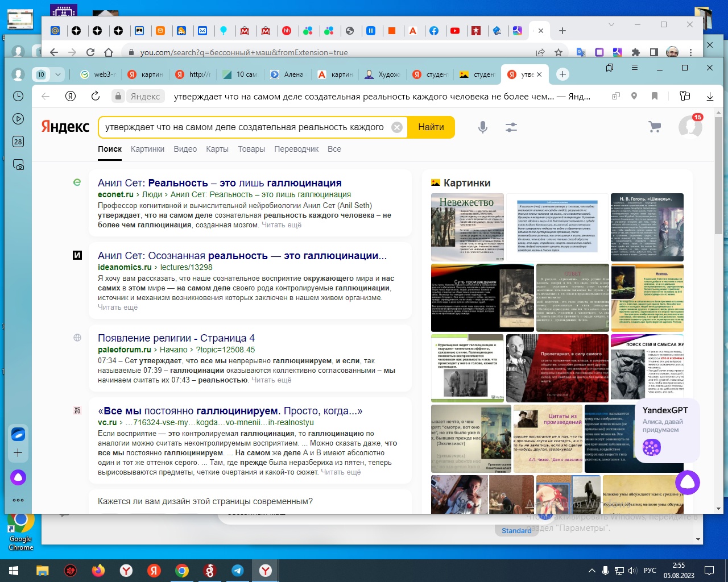Open result Появление религии - Страница 4

pos(176,338)
